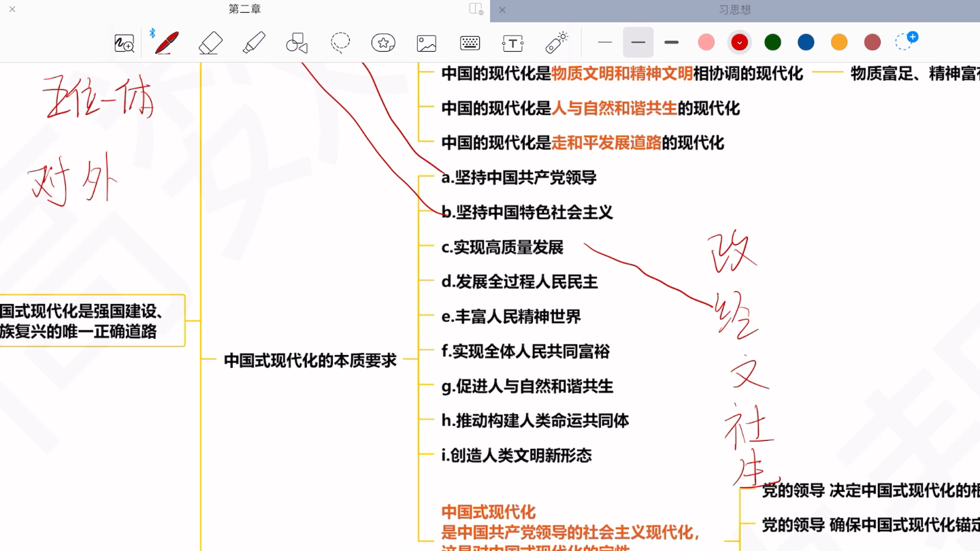Pick the brownish red pen color

pyautogui.click(x=872, y=42)
